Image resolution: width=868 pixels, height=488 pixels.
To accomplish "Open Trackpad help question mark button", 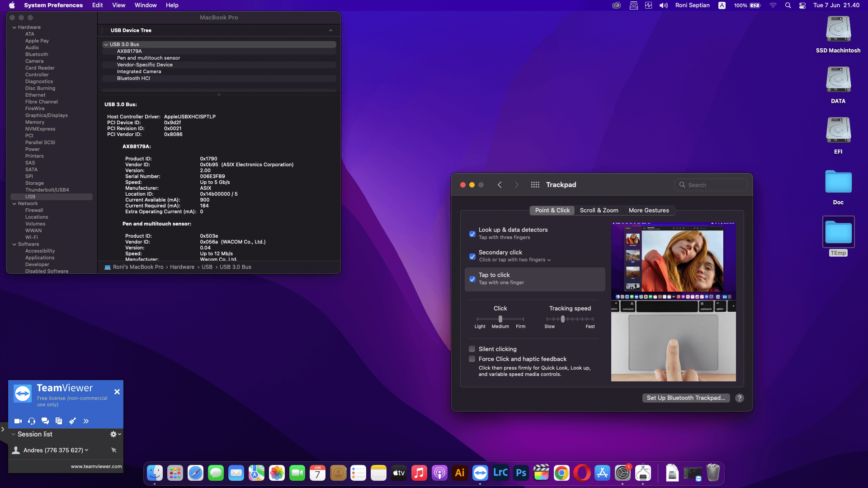I will [740, 398].
